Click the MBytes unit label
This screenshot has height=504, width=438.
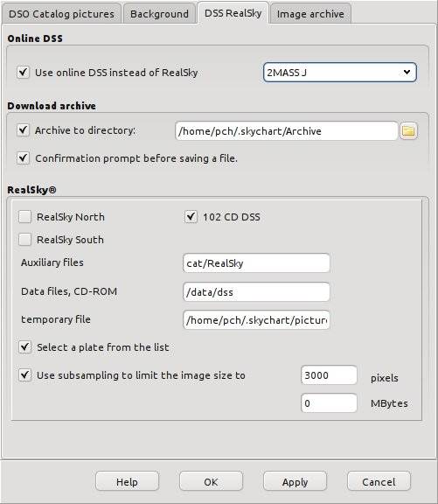pyautogui.click(x=389, y=403)
